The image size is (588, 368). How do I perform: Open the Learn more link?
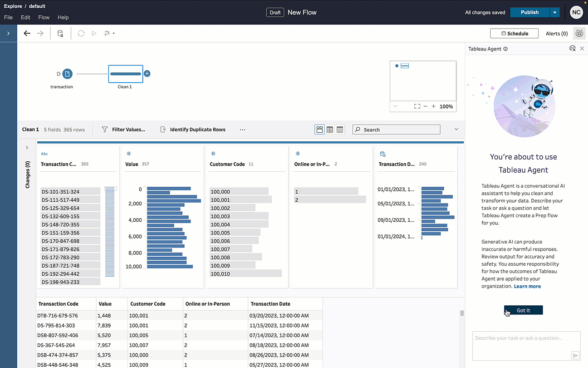pyautogui.click(x=527, y=286)
